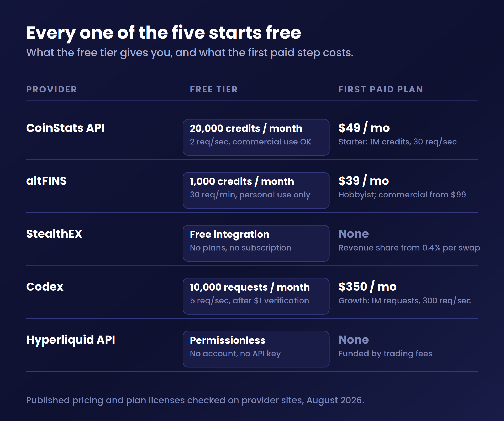Select the Free integration card
The width and height of the screenshot is (504, 421).
point(256,243)
